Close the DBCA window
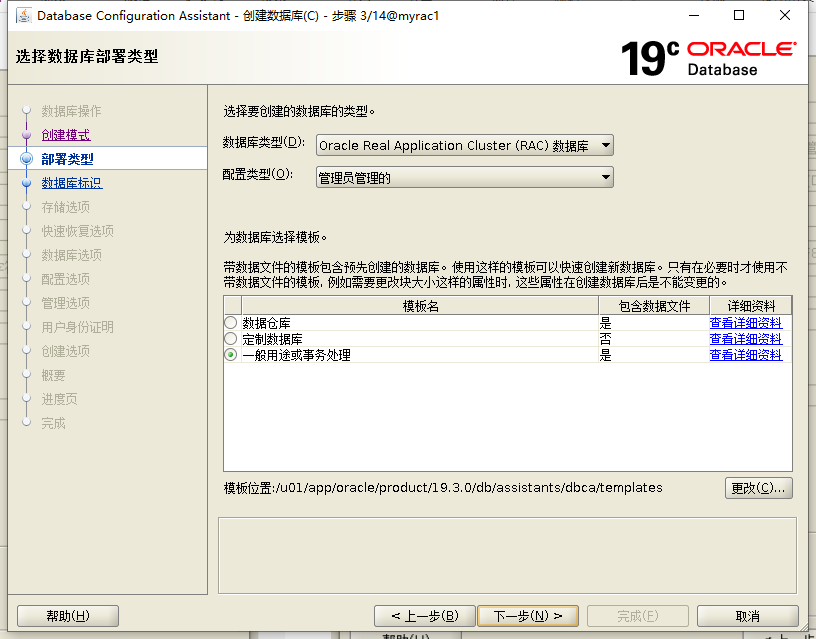Screen dimensions: 816x639 coord(785,16)
